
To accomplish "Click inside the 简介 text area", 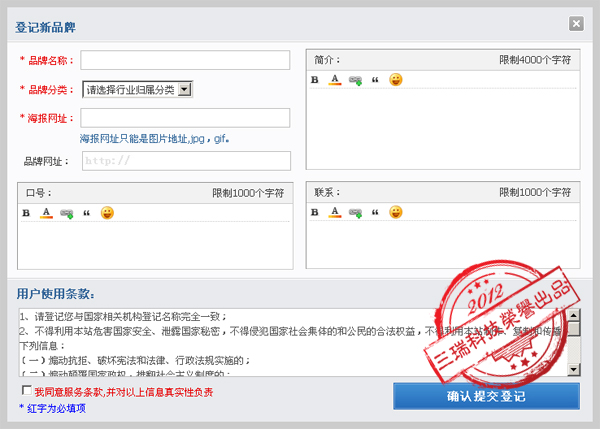I will pos(443,128).
